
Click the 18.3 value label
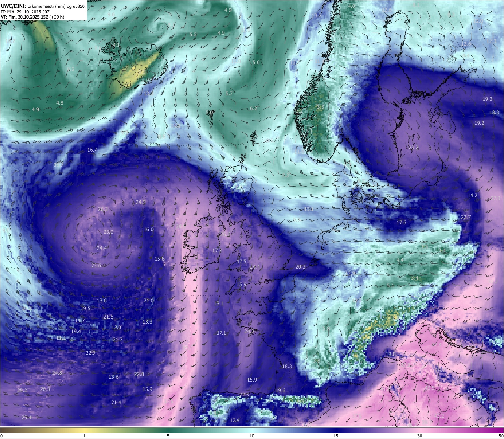pyautogui.click(x=287, y=366)
